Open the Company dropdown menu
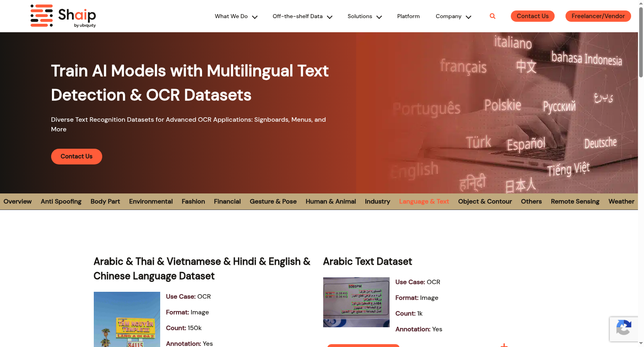Screen dimensions: 644x347 (x=453, y=17)
